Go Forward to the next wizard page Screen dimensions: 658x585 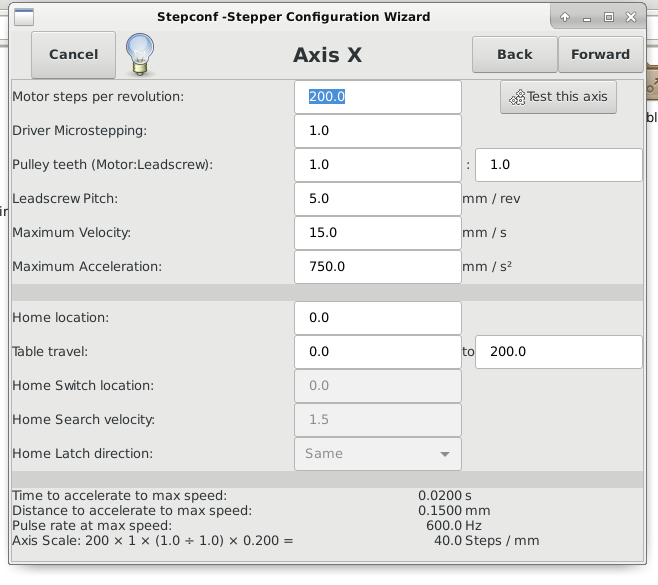pyautogui.click(x=600, y=55)
